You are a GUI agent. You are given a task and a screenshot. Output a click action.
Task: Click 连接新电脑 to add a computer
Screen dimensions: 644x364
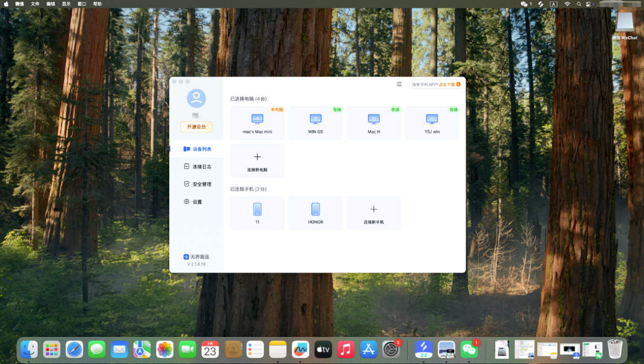click(257, 160)
